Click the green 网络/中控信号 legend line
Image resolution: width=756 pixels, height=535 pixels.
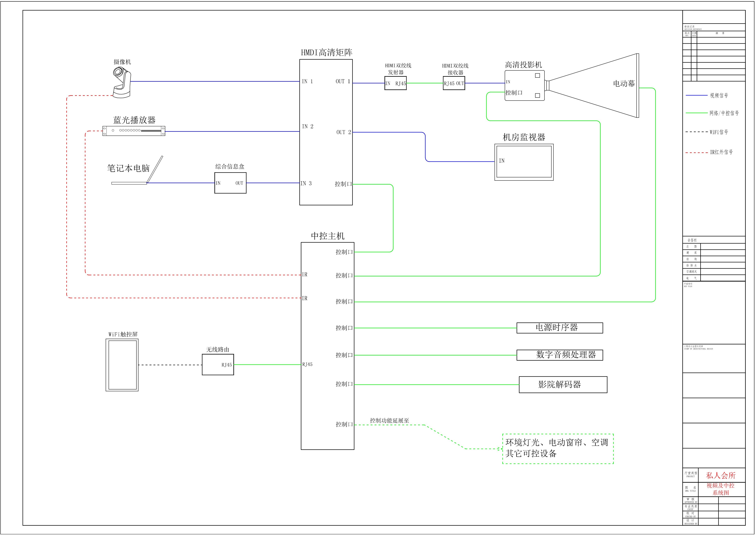697,113
